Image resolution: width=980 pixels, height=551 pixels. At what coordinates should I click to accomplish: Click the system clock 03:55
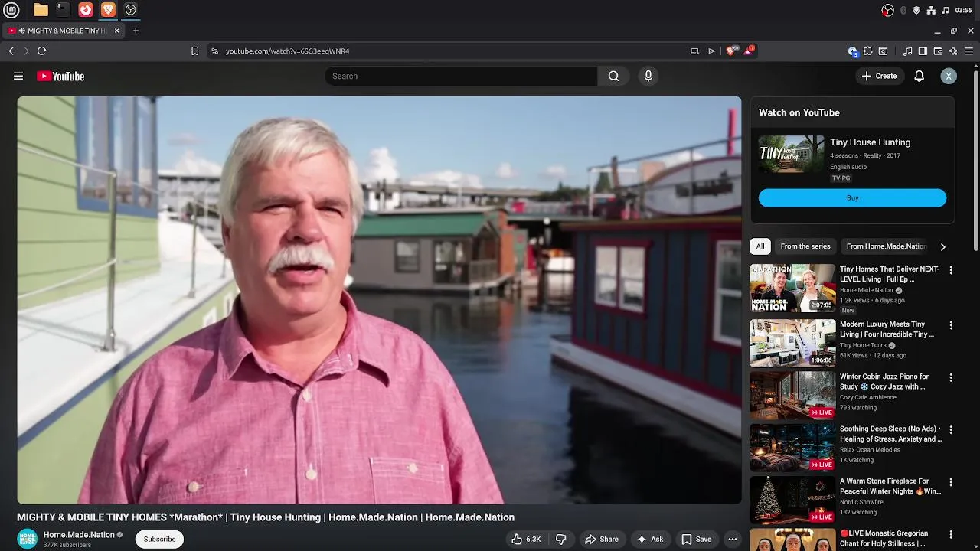tap(964, 10)
